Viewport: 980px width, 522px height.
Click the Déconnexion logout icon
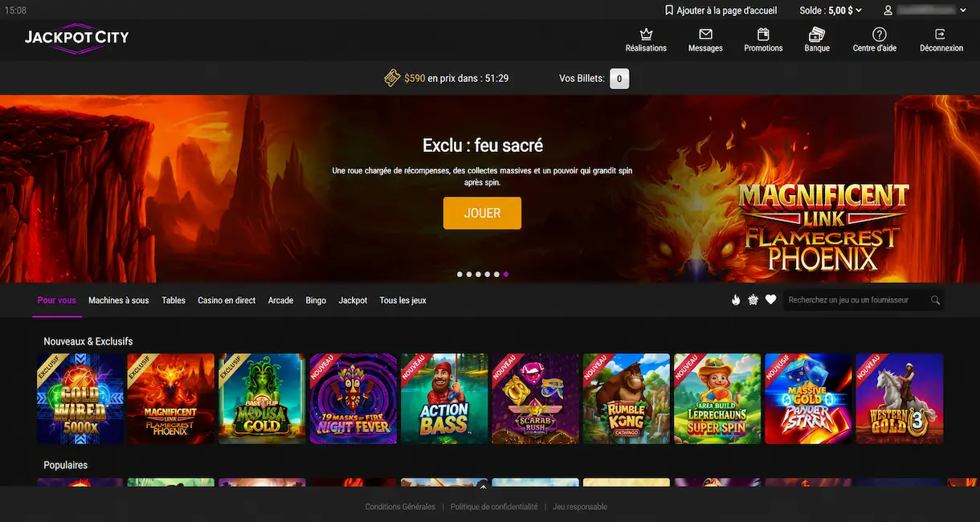pyautogui.click(x=941, y=35)
